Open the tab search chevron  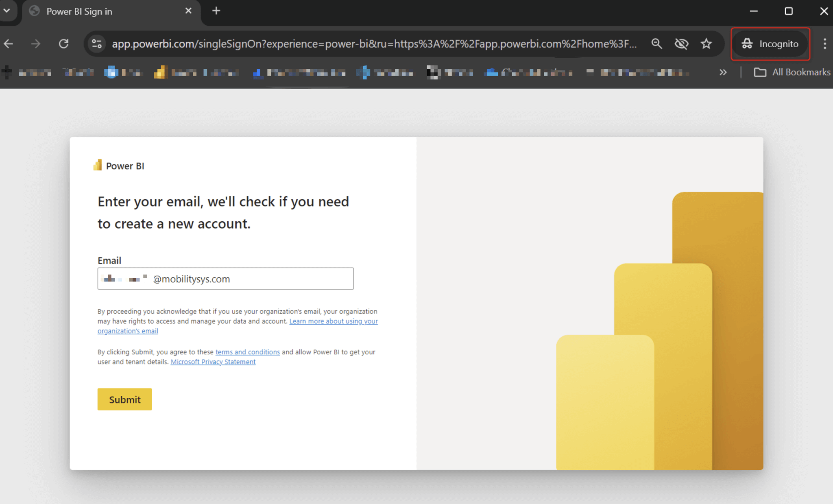(x=6, y=11)
